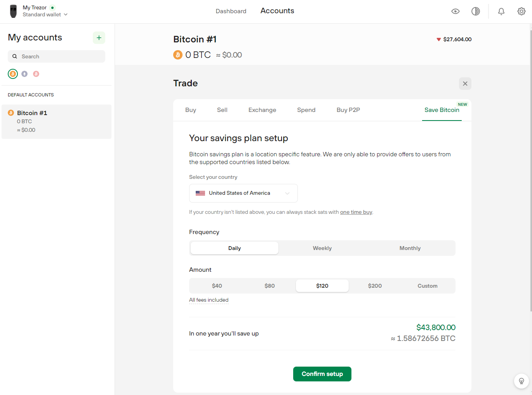The image size is (532, 395).
Task: Switch to the Spend tab
Action: point(306,110)
